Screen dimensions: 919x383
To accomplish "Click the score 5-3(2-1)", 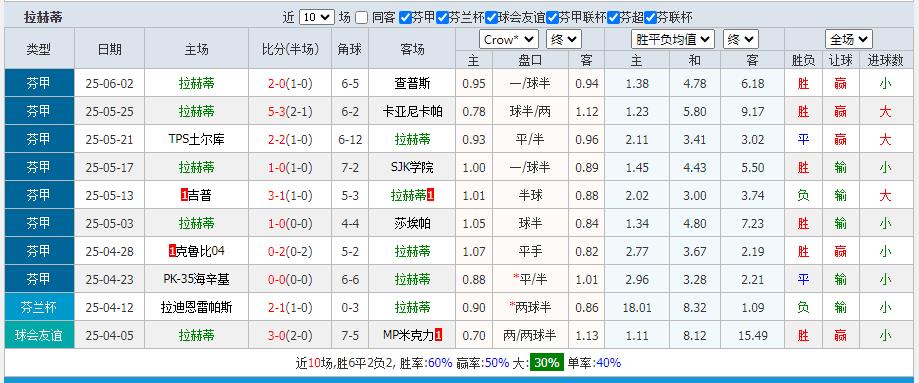I will click(290, 111).
